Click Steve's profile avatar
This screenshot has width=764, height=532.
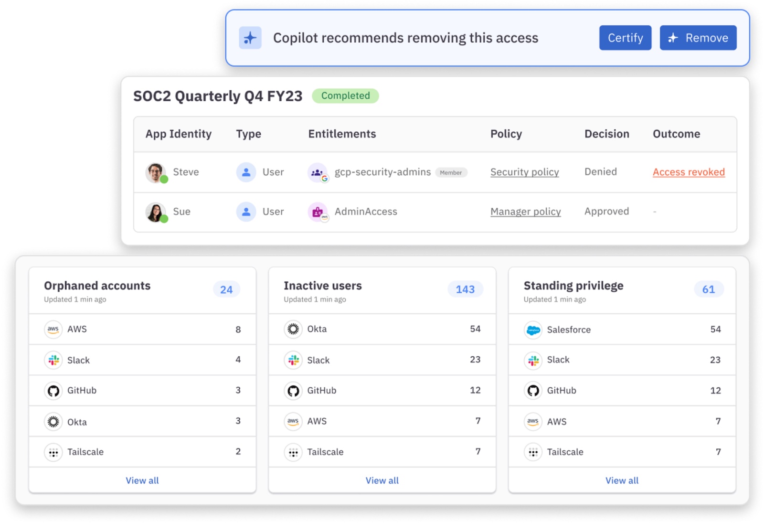pyautogui.click(x=156, y=172)
